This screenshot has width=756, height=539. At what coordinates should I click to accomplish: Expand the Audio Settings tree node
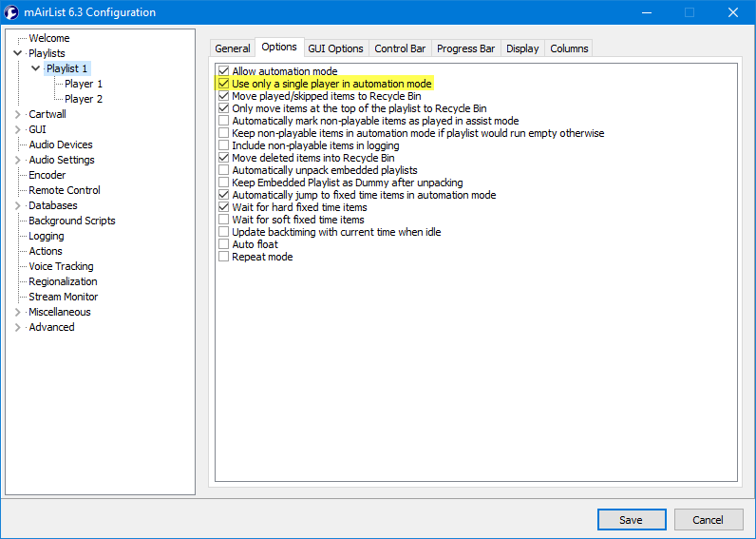tap(18, 160)
